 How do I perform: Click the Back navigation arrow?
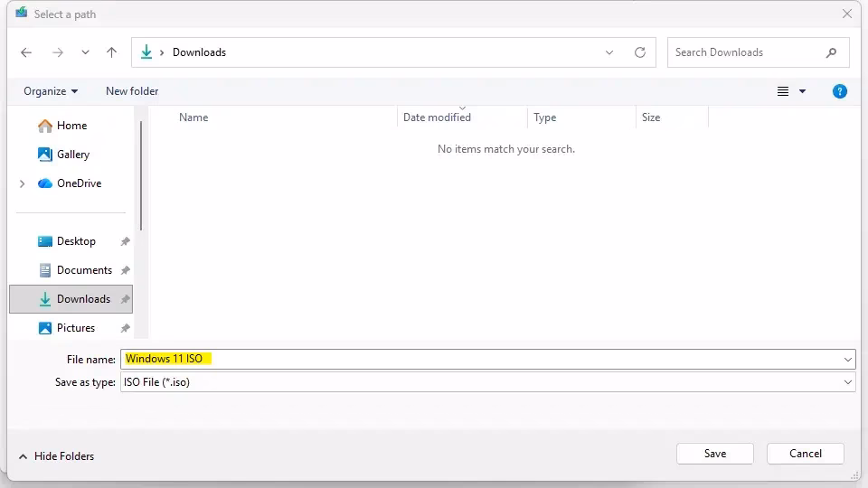(x=26, y=52)
